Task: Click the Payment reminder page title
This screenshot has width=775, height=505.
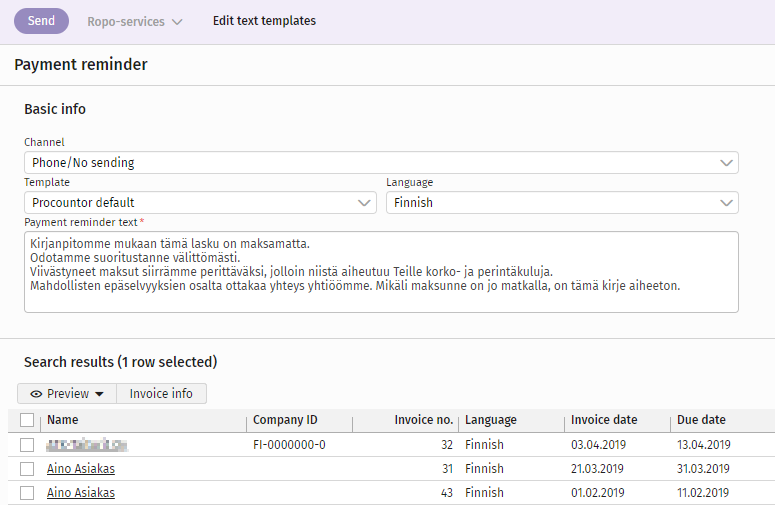Action: pos(81,65)
